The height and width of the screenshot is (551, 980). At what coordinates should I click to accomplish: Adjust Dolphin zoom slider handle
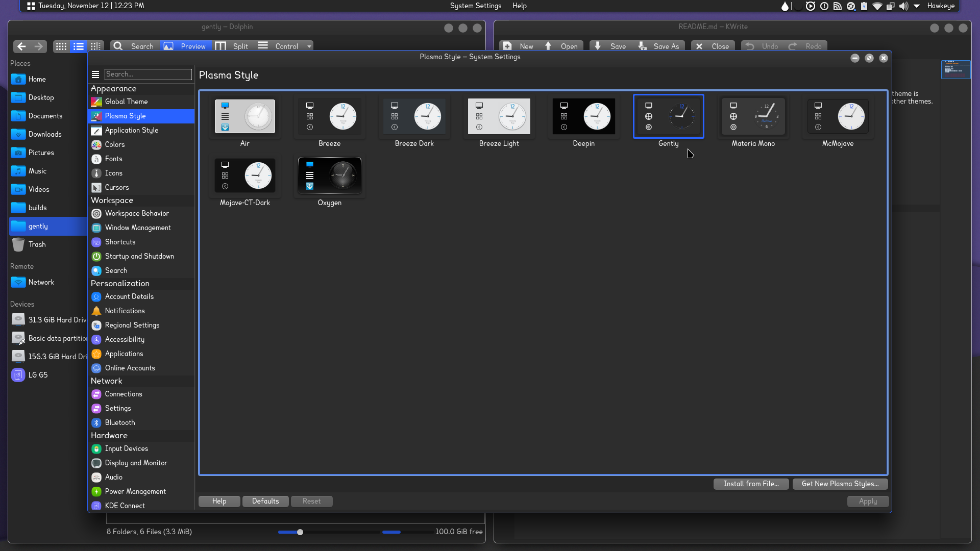point(300,532)
